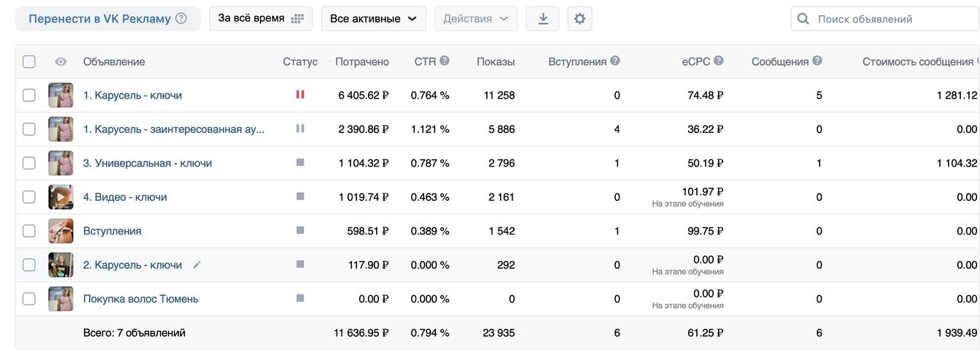Open the 3. Универсальная - ключи ad link
Screen dimensions: 980x358
click(x=147, y=163)
